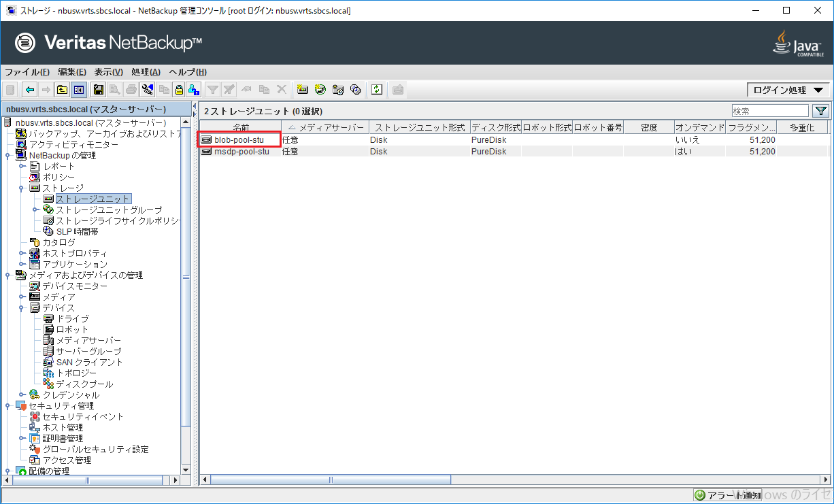Click the グローバルセキュリティ設定 gear icon
The height and width of the screenshot is (504, 834).
click(x=35, y=450)
